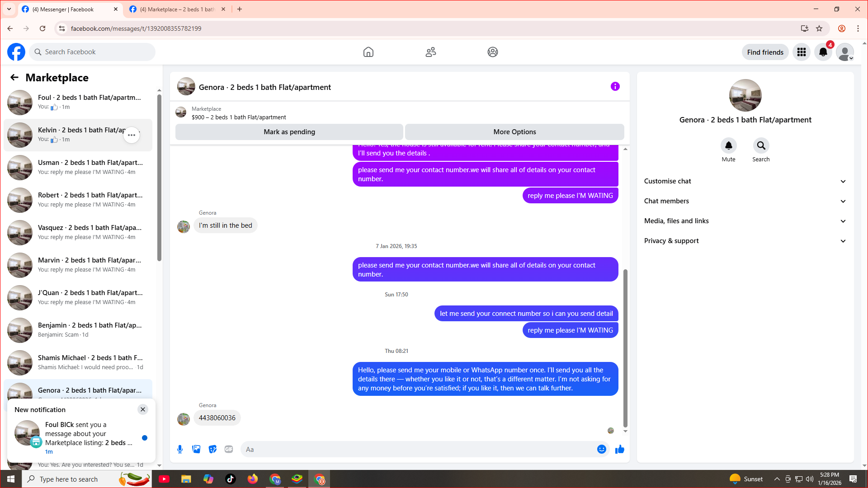Open the GIF picker icon
This screenshot has width=868, height=488.
229,449
